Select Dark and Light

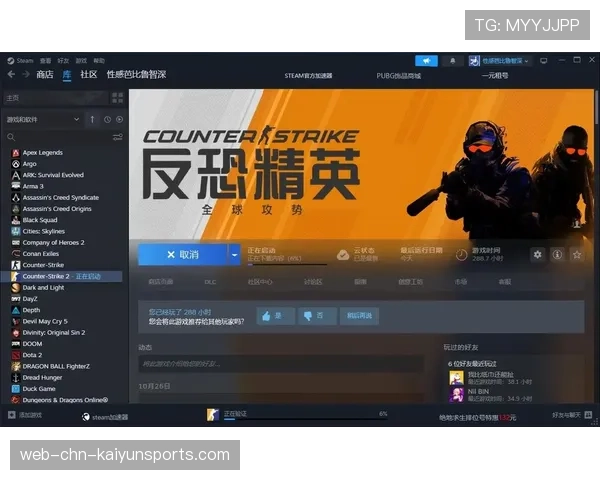(x=43, y=287)
